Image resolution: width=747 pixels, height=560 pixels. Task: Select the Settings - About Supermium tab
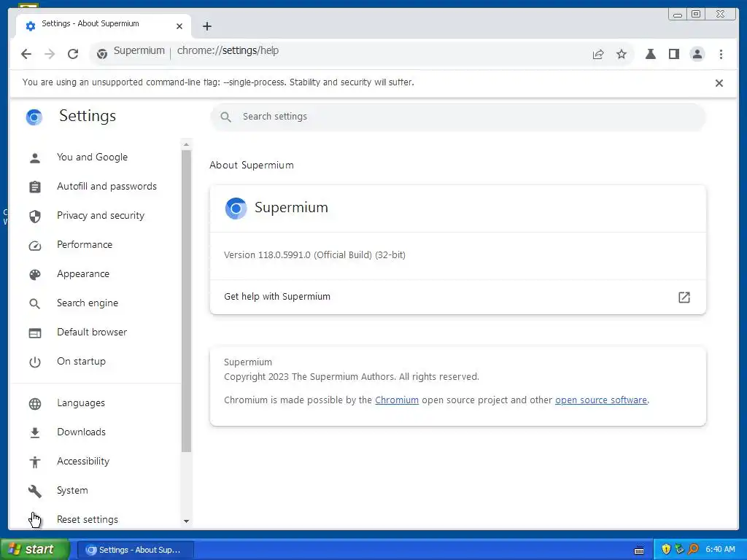(104, 26)
